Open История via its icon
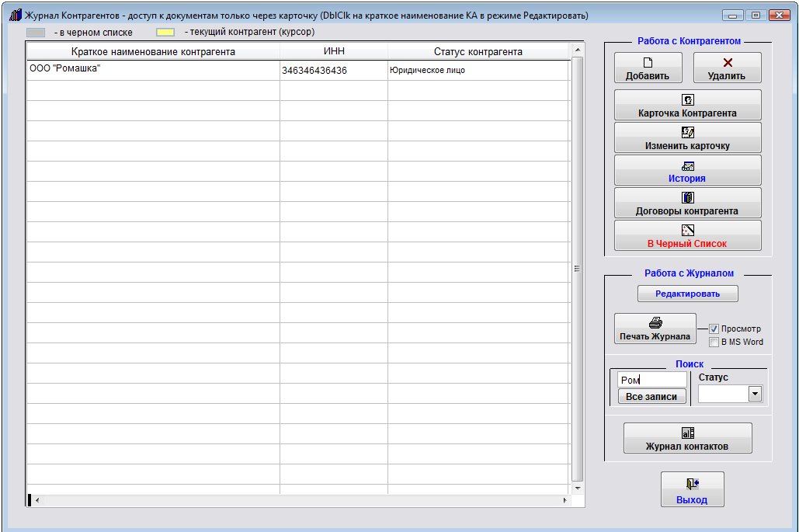This screenshot has height=532, width=799. (x=688, y=166)
